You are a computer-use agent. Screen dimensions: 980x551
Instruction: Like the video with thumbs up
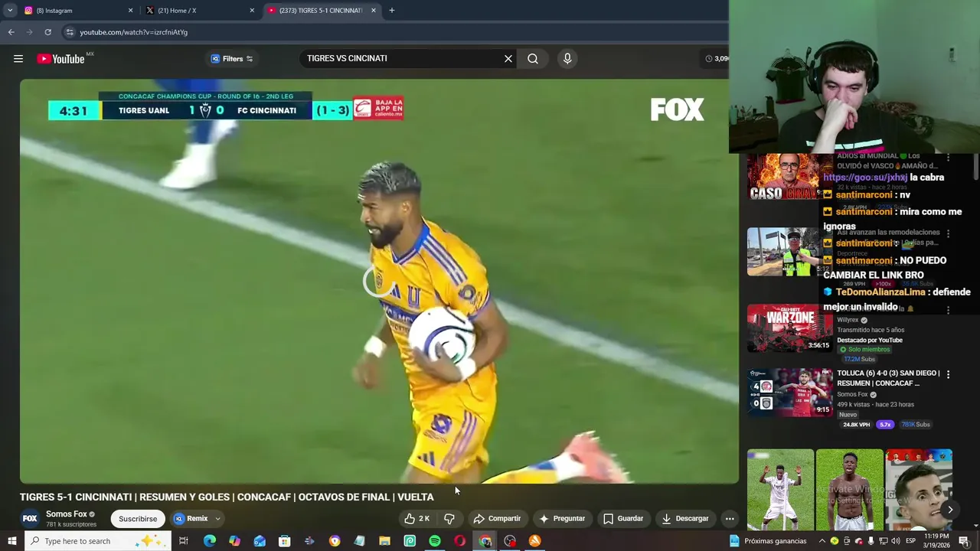pyautogui.click(x=417, y=519)
